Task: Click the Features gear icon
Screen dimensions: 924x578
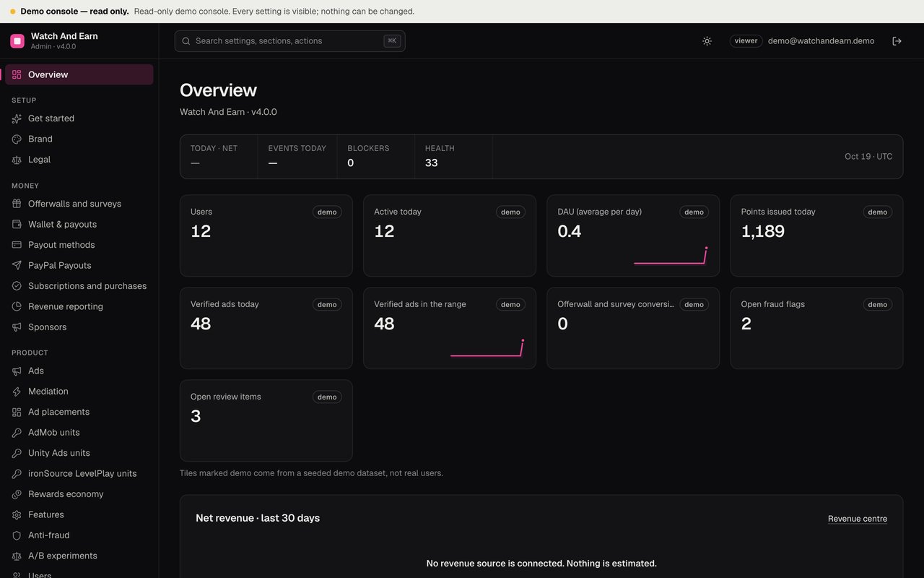Action: [17, 515]
